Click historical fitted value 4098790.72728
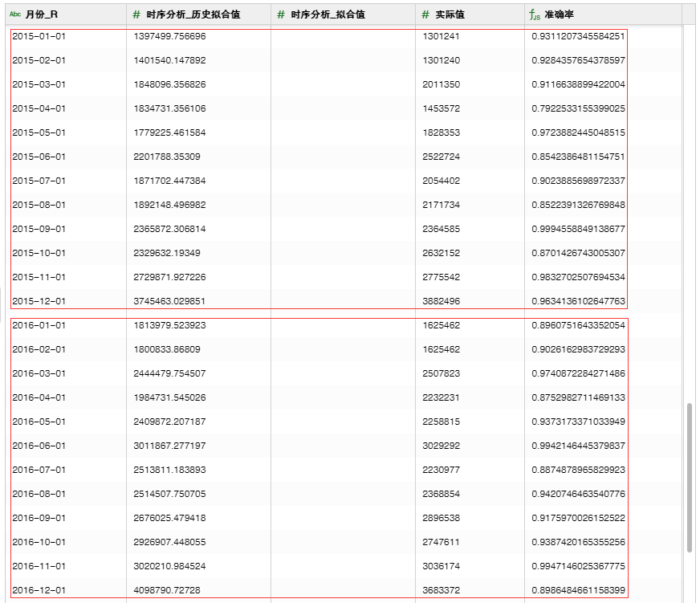 click(166, 590)
